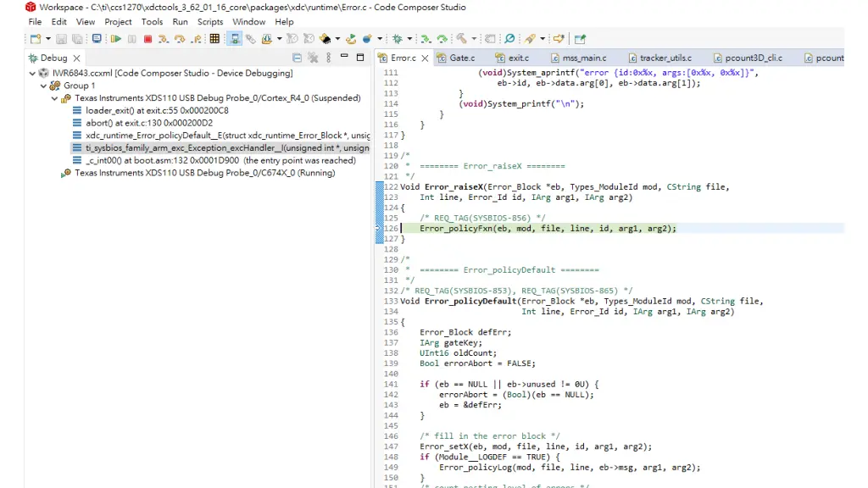Screen dimensions: 868x488
Task: Open the Edit menu
Action: coord(58,21)
